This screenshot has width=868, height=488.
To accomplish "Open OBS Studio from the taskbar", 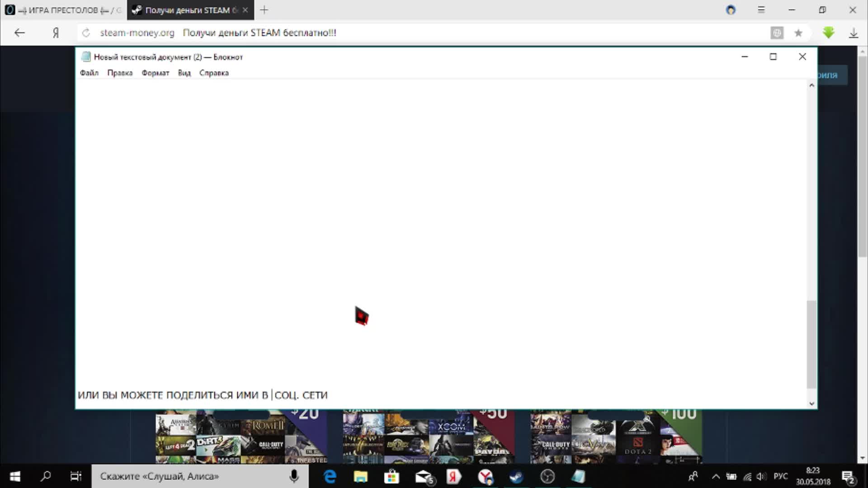I will (x=547, y=476).
